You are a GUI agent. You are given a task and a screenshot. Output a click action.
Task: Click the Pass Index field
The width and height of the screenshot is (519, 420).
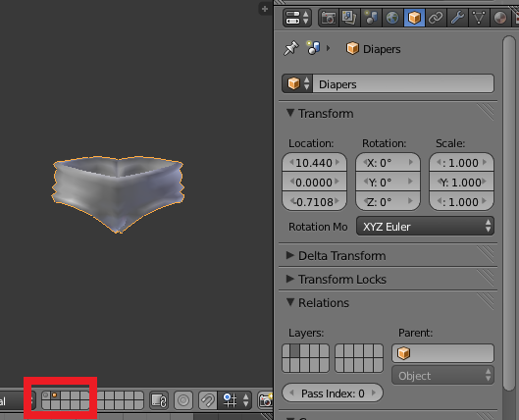point(333,394)
